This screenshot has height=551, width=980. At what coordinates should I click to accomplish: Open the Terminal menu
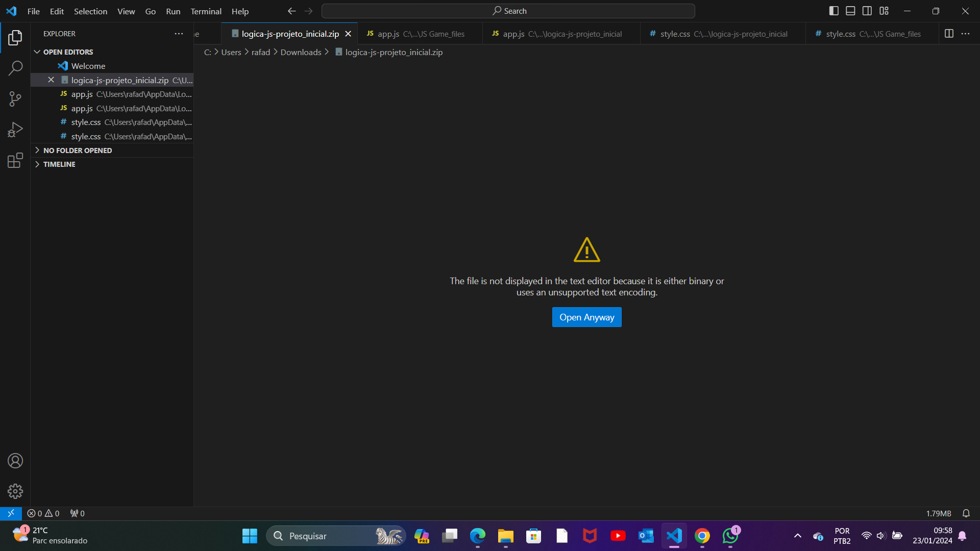[205, 11]
